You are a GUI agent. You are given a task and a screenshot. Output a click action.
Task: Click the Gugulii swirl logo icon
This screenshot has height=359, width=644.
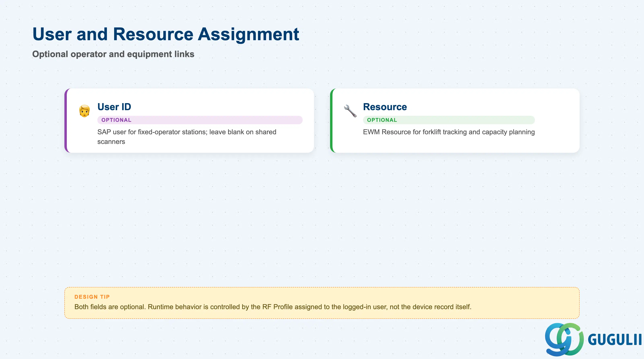click(564, 339)
